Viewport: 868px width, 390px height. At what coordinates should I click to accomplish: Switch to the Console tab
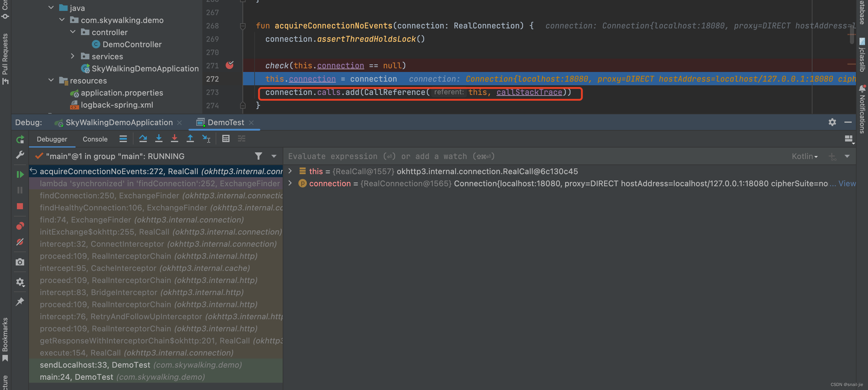[x=95, y=138]
